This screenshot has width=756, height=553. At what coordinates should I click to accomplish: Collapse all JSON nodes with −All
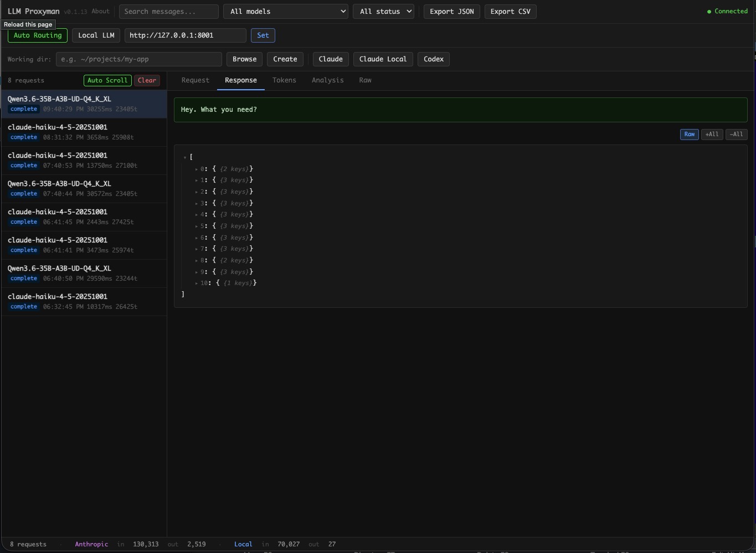737,135
